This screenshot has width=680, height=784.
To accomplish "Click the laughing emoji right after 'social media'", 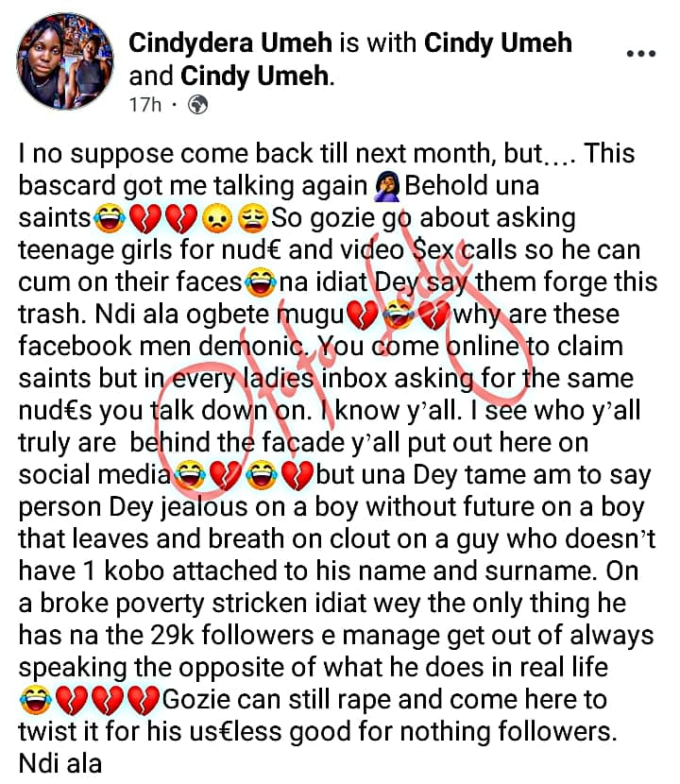I will 190,475.
